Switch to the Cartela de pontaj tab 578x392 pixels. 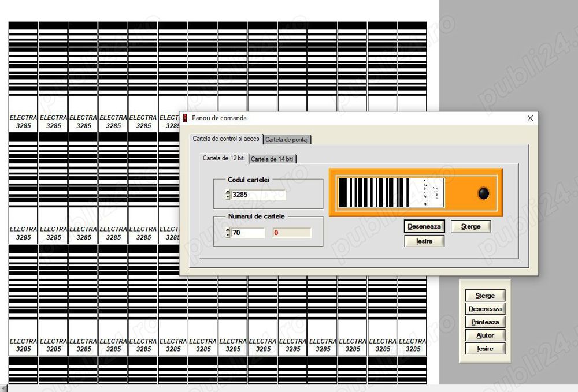click(x=287, y=139)
